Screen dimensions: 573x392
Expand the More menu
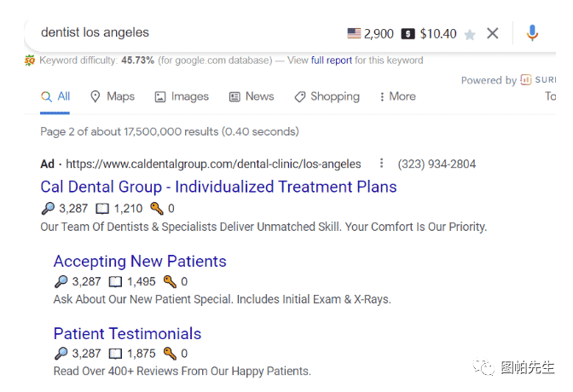click(x=397, y=96)
